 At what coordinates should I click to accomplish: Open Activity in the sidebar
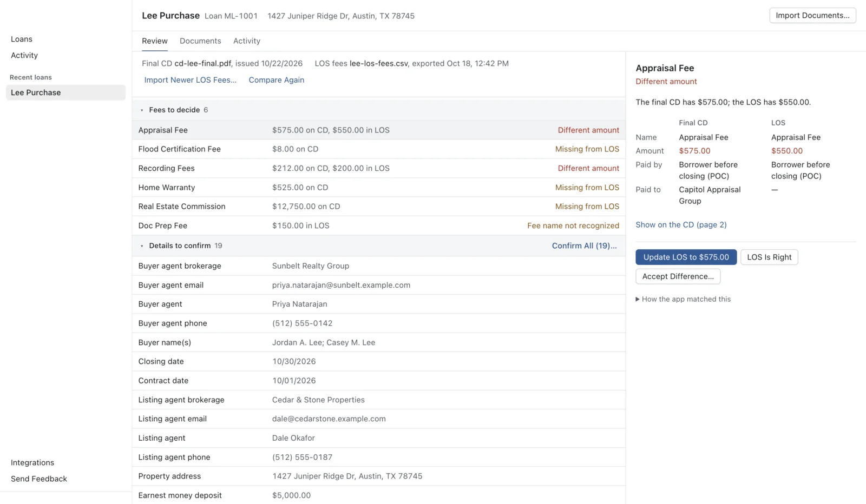pyautogui.click(x=24, y=55)
